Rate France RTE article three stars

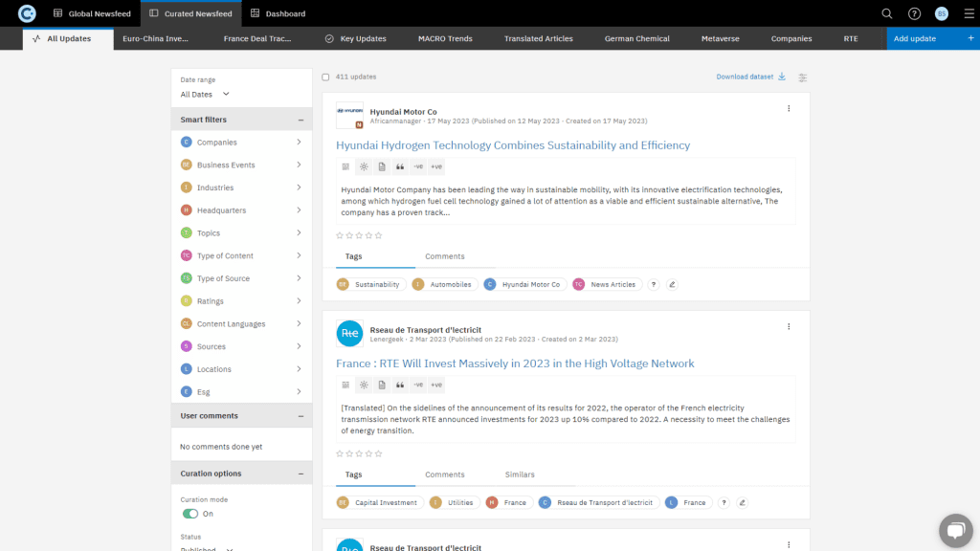[x=359, y=453]
